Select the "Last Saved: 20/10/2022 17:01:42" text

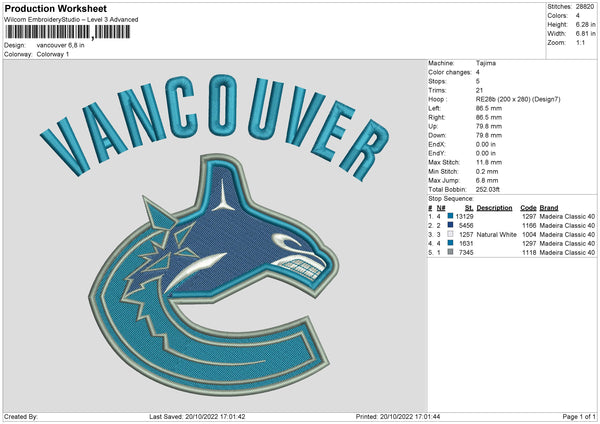tap(197, 416)
